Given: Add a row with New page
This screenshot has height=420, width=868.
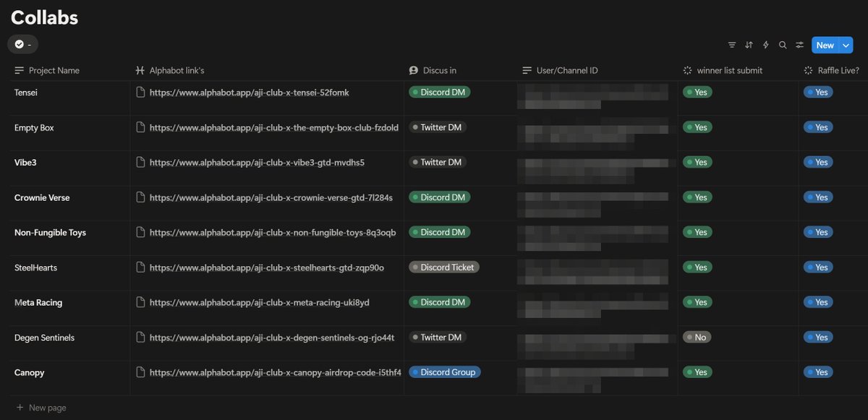Looking at the screenshot, I should 41,408.
